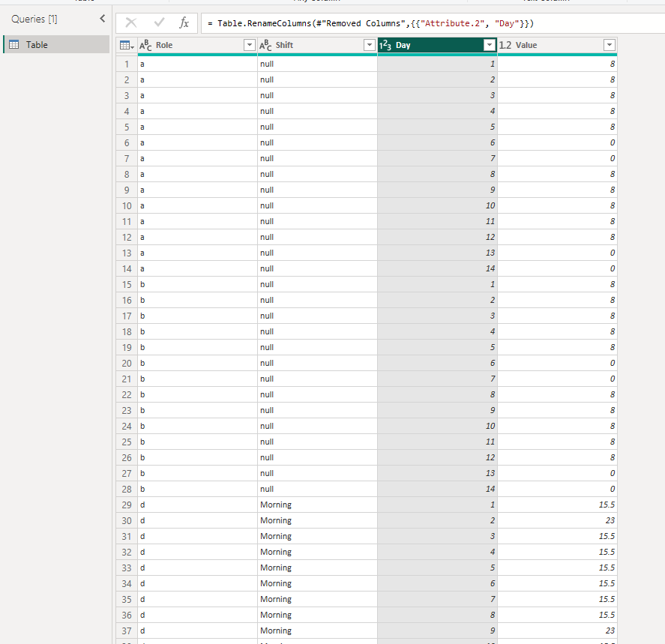Select row number 29

[x=127, y=505]
